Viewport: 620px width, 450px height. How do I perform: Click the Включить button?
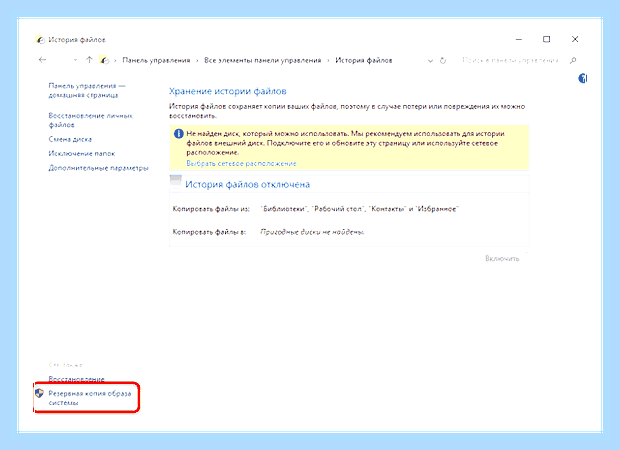(x=502, y=258)
